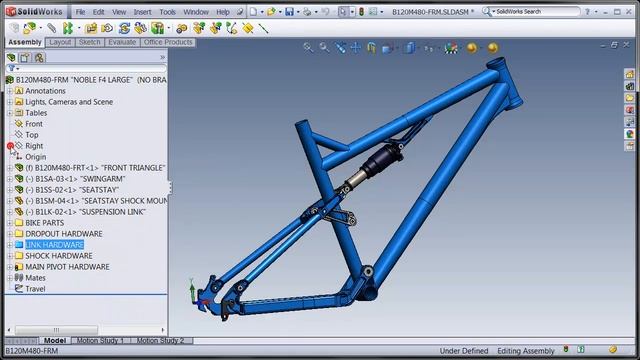Open the Office Products tab
The width and height of the screenshot is (640, 360).
tap(168, 42)
